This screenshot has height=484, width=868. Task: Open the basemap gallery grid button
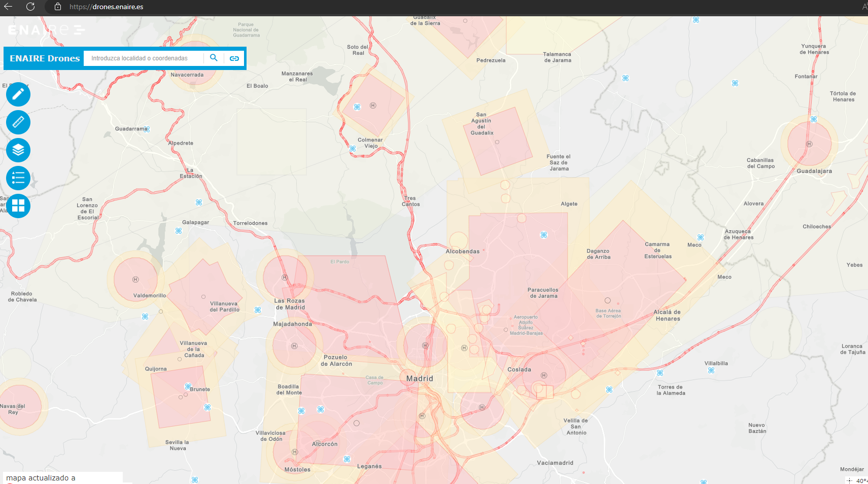pyautogui.click(x=18, y=206)
